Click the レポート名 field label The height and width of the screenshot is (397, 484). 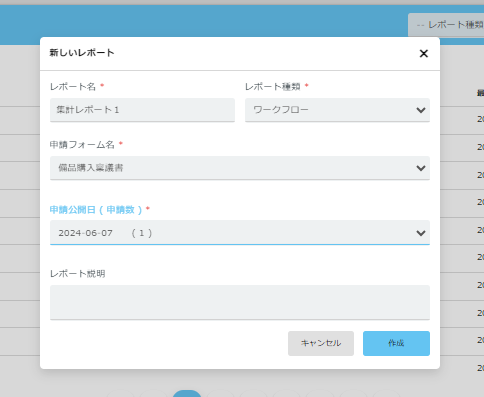coord(73,87)
